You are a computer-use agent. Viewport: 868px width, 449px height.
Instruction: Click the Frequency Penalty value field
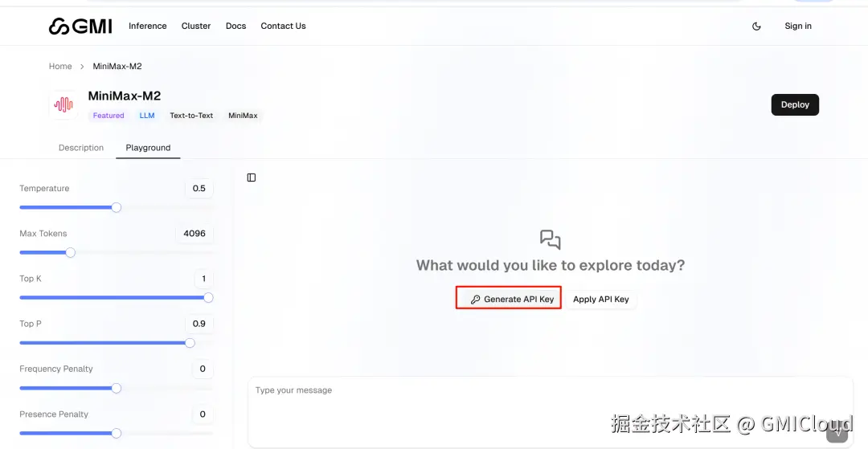coord(203,369)
